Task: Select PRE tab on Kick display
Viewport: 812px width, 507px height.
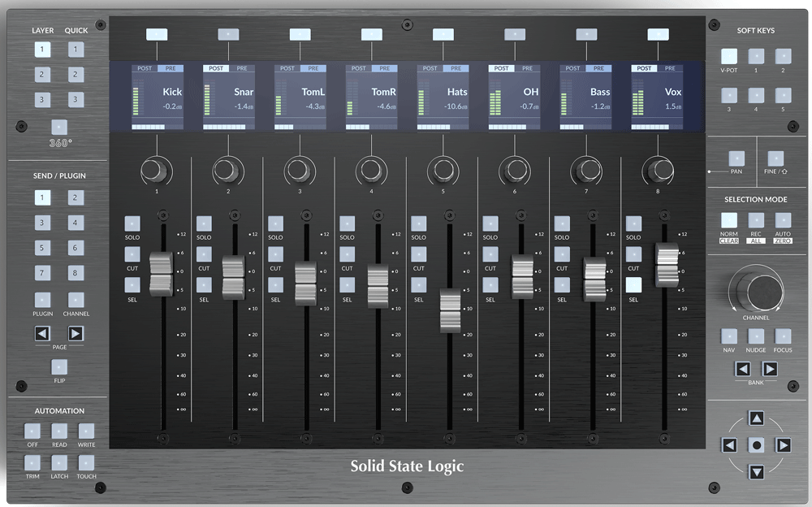Action: 171,68
